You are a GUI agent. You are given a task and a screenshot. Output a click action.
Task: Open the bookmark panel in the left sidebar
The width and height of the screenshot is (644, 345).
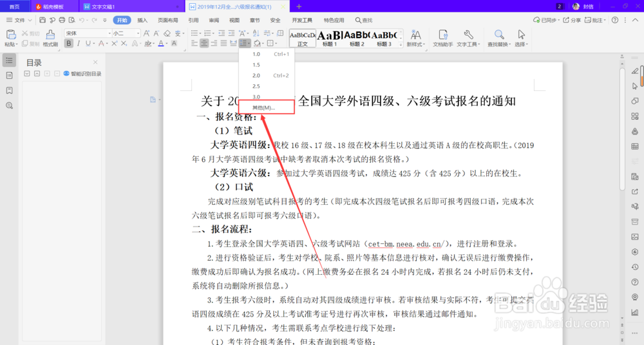pos(9,90)
